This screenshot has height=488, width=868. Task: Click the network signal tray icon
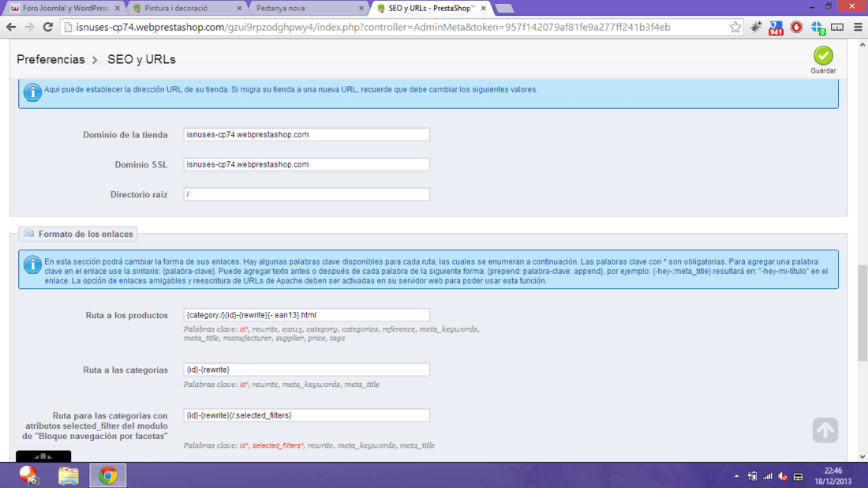pyautogui.click(x=767, y=476)
